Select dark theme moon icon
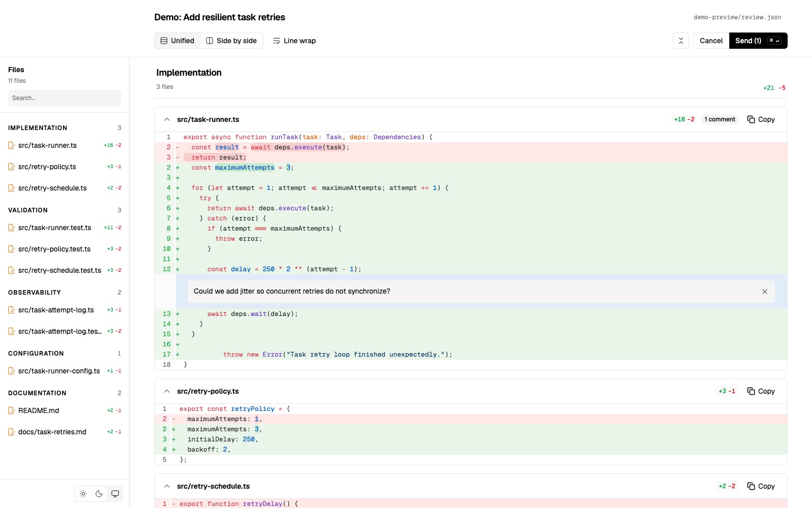 99,494
